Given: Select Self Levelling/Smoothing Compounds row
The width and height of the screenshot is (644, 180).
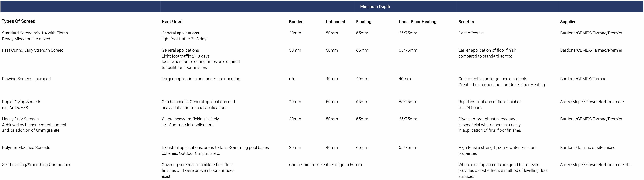Looking at the screenshot, I should coord(37,165).
